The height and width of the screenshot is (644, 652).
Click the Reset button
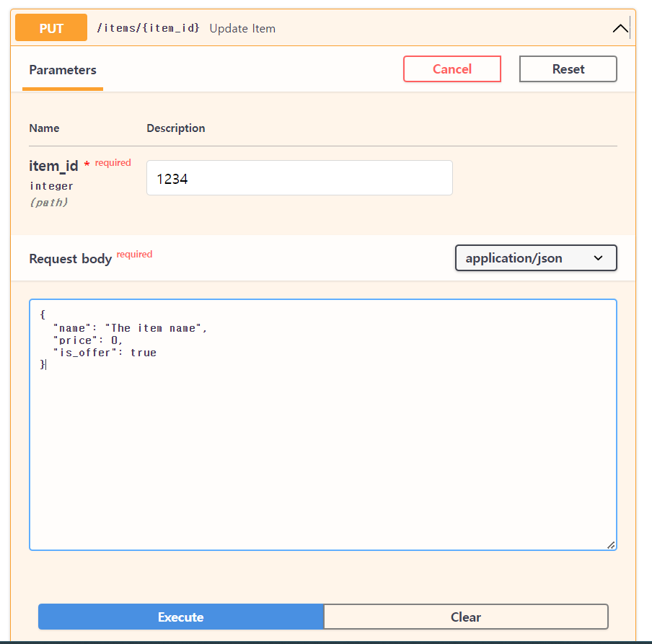pos(568,69)
